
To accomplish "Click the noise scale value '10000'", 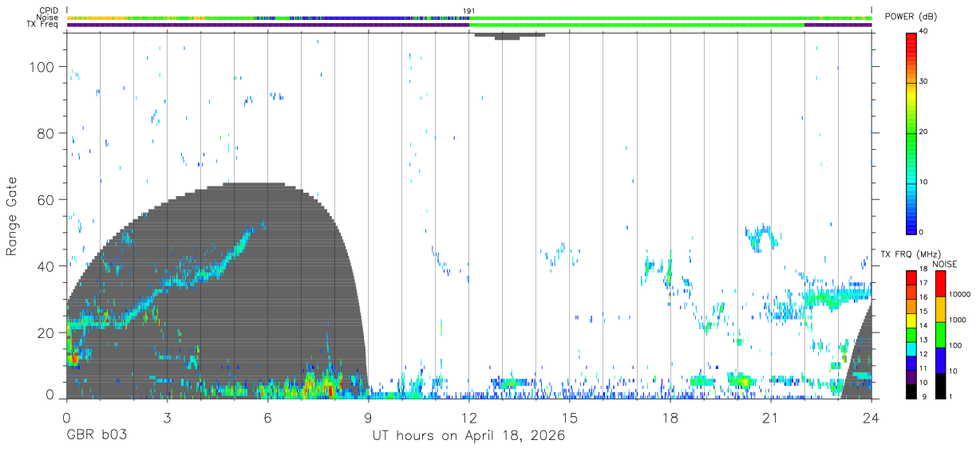I will (959, 294).
